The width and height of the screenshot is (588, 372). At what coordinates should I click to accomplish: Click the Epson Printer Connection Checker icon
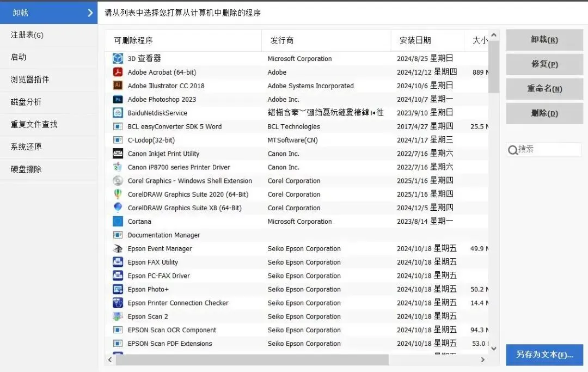click(x=118, y=303)
